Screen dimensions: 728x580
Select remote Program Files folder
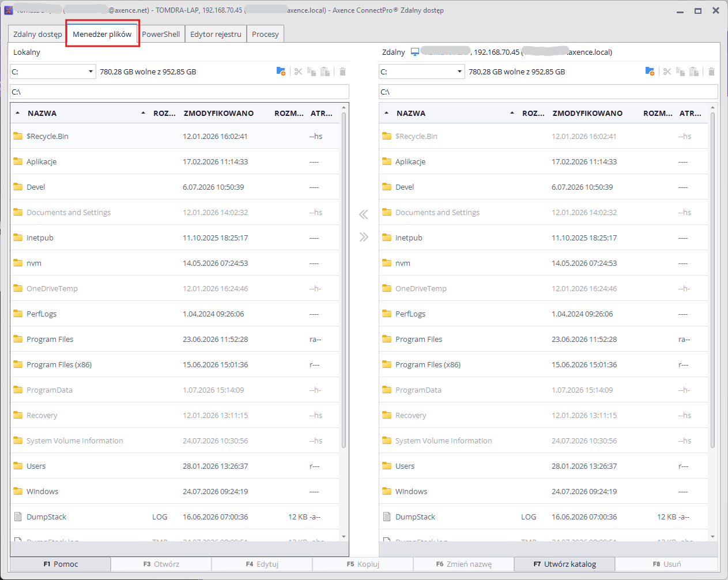[544, 339]
